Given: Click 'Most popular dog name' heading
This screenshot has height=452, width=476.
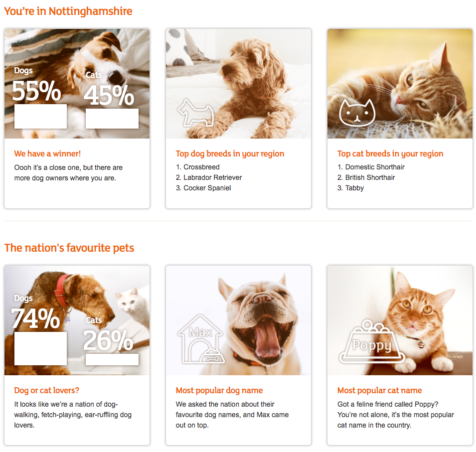Looking at the screenshot, I should 219,390.
